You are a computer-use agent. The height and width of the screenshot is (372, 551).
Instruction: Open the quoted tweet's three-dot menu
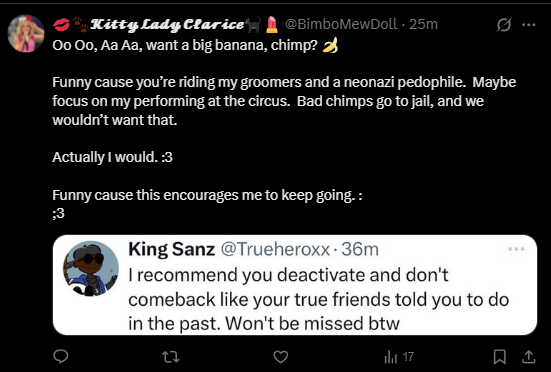(516, 249)
